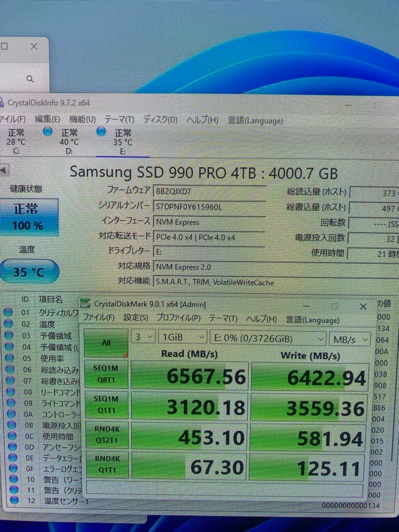Open CrystalDiskMark 設定(S) menu
The width and height of the screenshot is (399, 532).
coord(136,318)
